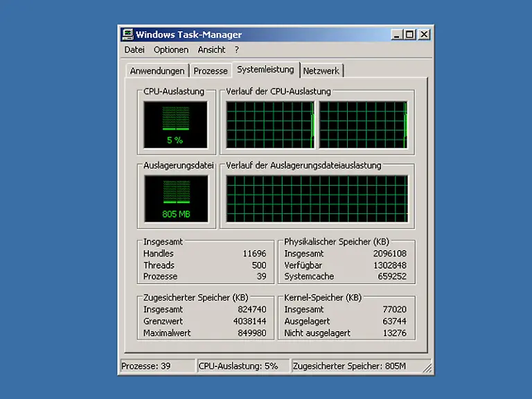
Task: Click the Task-Manager icon in the title bar
Action: tap(127, 35)
